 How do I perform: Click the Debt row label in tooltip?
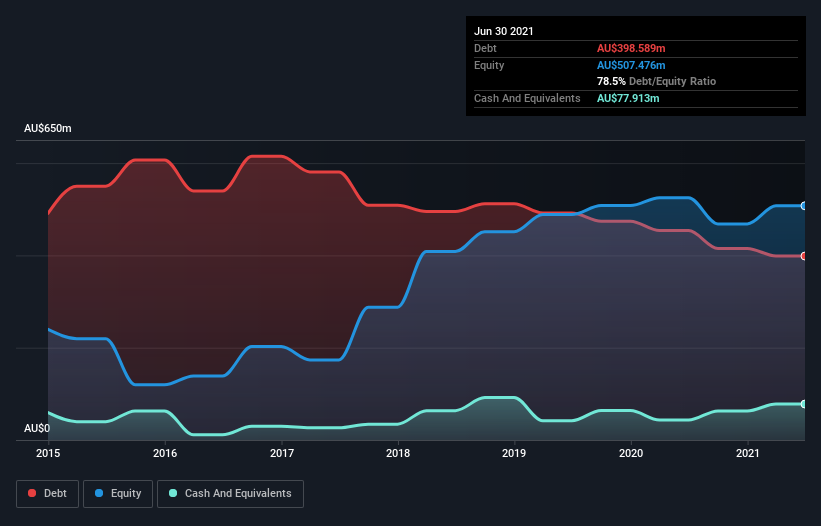(x=485, y=48)
